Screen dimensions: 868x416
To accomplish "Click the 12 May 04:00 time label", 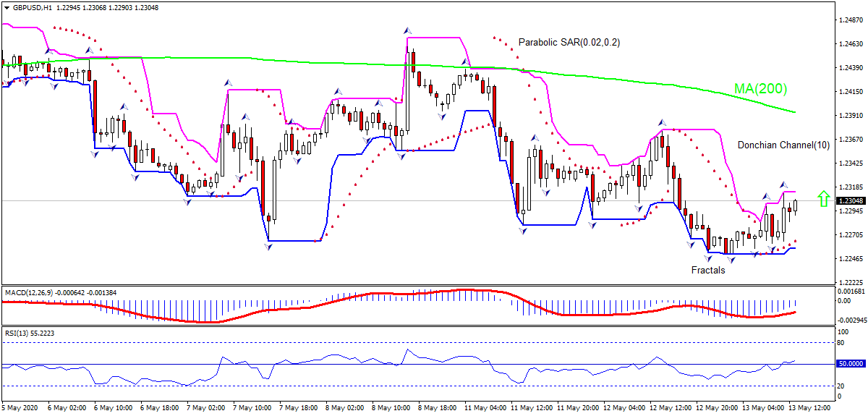I will point(624,408).
